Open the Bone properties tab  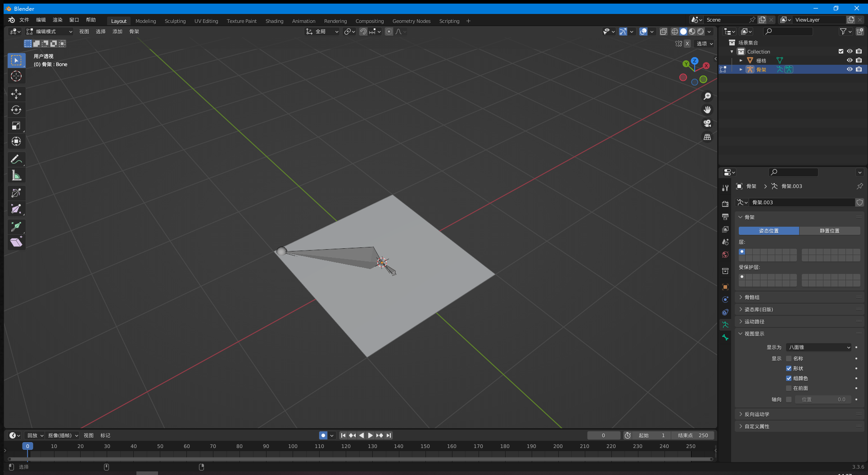pyautogui.click(x=725, y=337)
